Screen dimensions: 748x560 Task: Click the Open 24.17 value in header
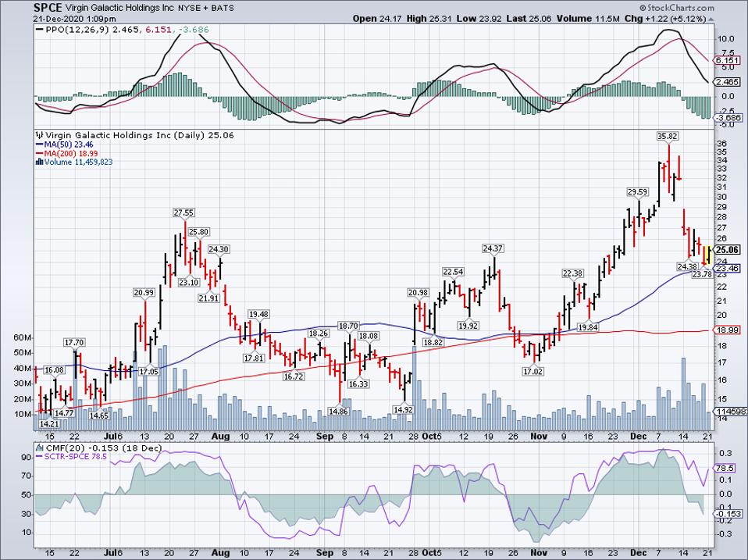coord(378,19)
